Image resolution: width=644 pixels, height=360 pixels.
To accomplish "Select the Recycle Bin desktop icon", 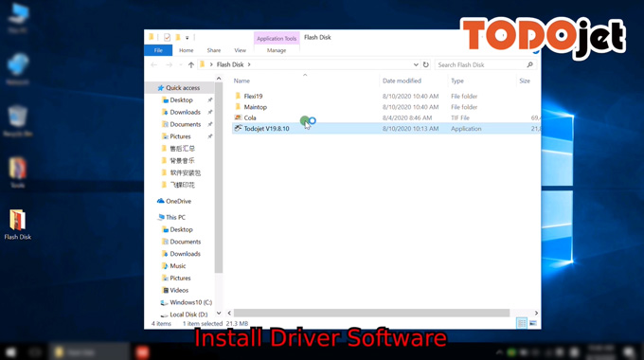I will tap(17, 120).
